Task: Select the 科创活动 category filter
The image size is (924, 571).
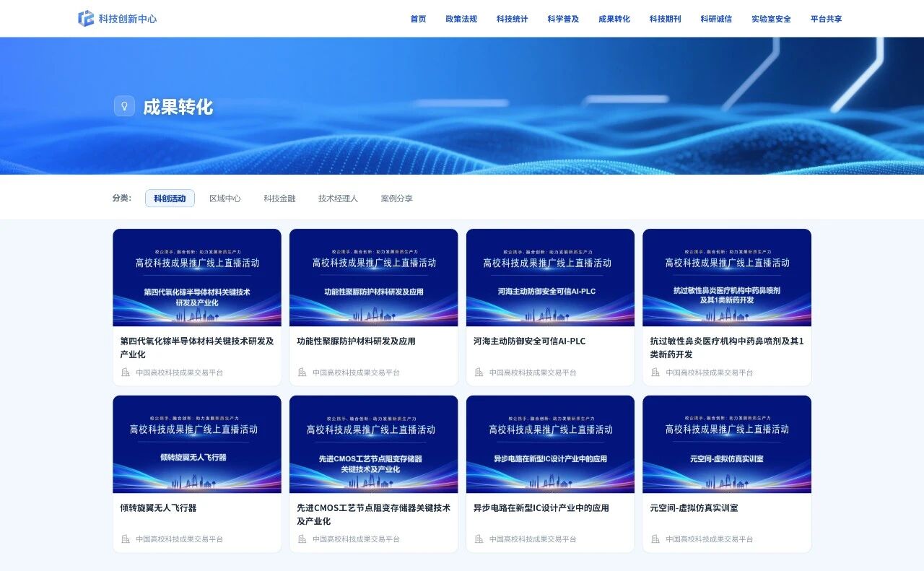Action: coord(170,199)
